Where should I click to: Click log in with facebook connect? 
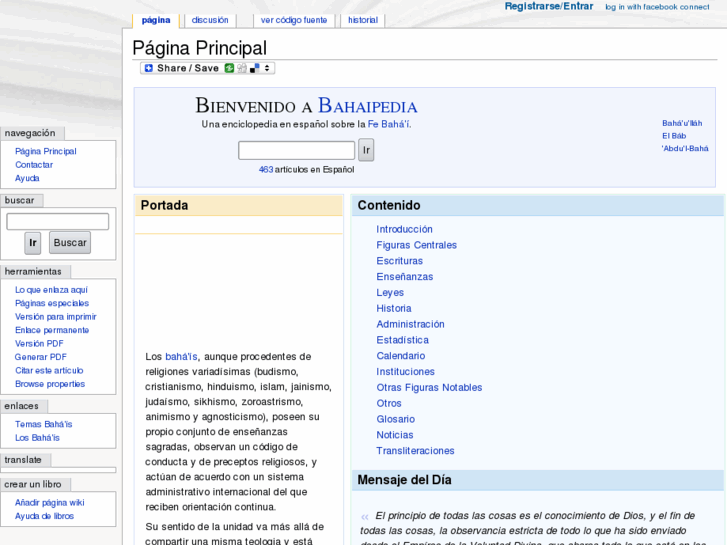tap(657, 7)
